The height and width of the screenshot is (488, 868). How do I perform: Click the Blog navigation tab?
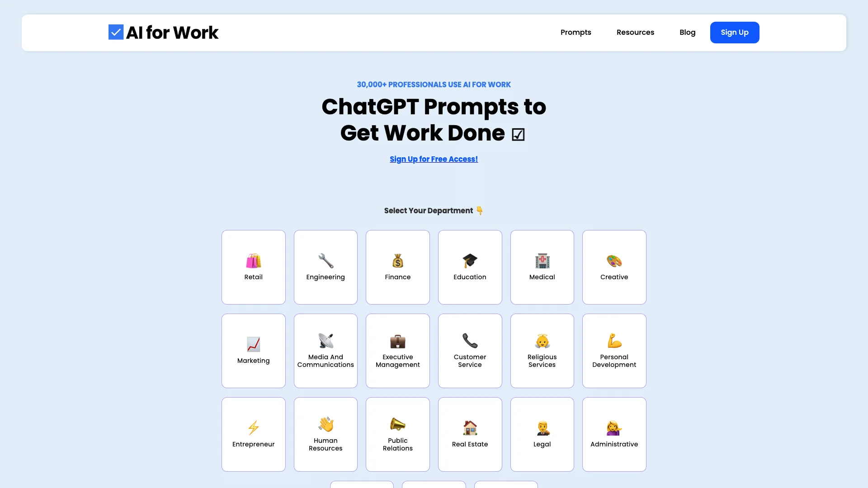688,33
